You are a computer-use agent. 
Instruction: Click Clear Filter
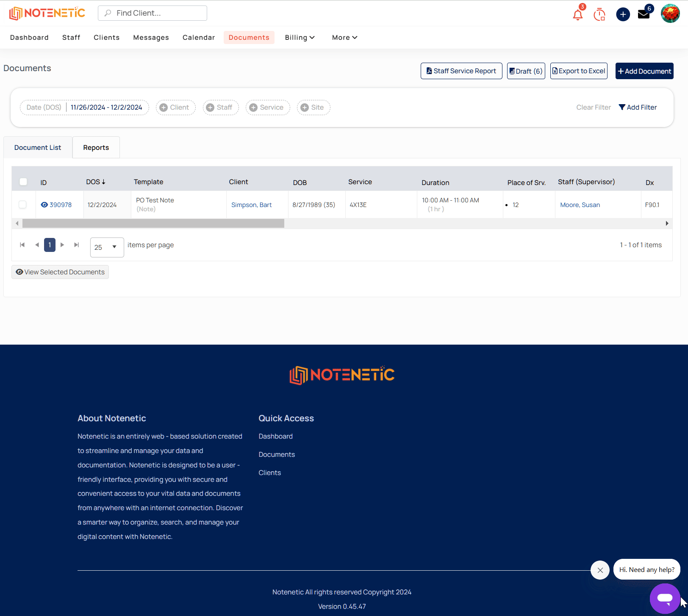594,108
